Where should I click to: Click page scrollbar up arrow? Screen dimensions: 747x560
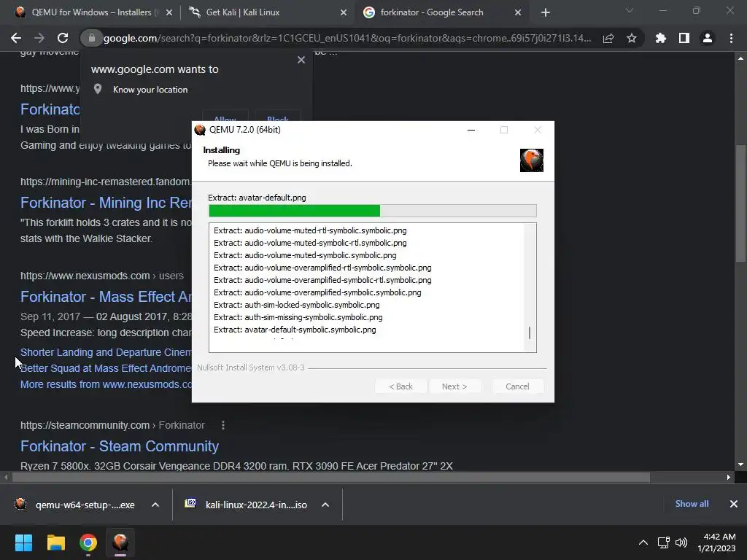(x=740, y=58)
